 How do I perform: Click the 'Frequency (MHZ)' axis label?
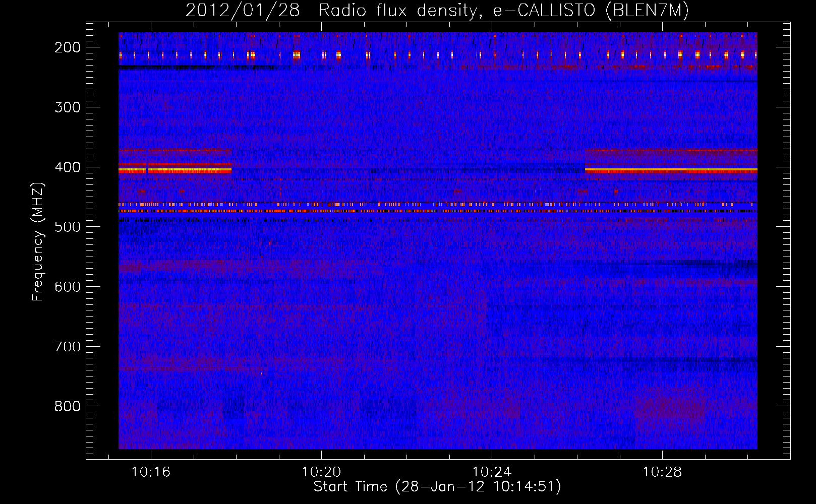point(38,241)
